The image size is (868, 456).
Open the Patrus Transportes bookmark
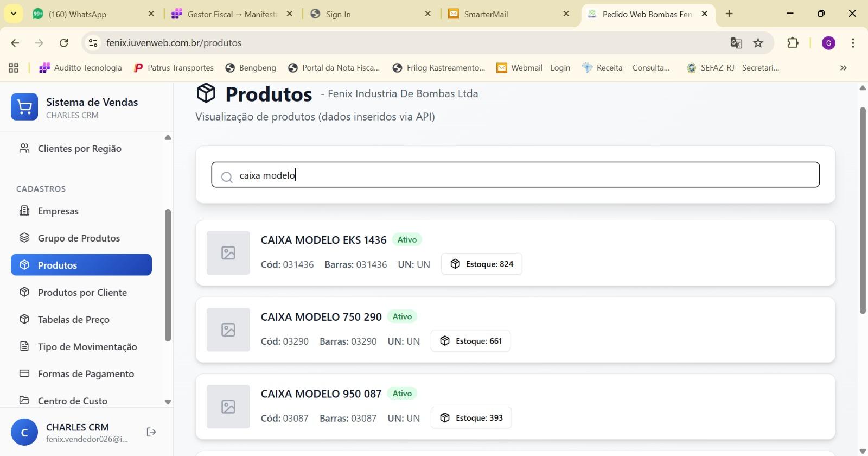point(174,68)
